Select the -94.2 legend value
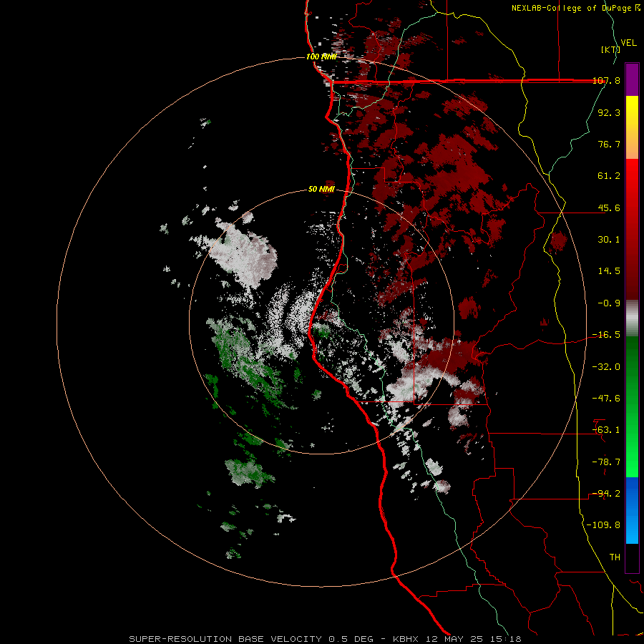Viewport: 644px width, 644px height. point(606,494)
